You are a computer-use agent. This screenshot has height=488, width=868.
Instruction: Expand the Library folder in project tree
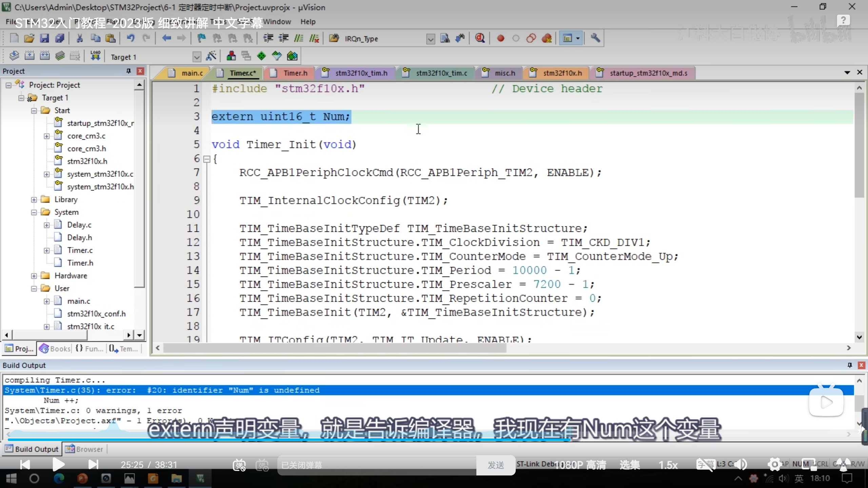(x=34, y=200)
